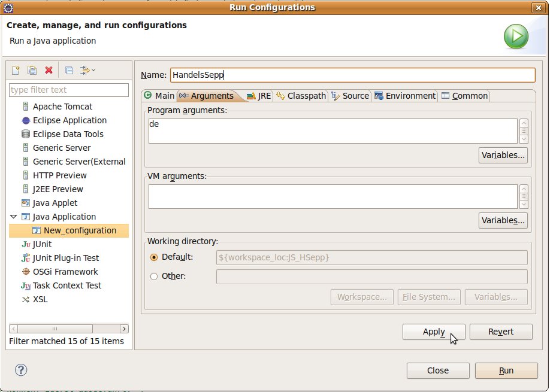
Task: Open the Classpath tab
Action: 301,96
